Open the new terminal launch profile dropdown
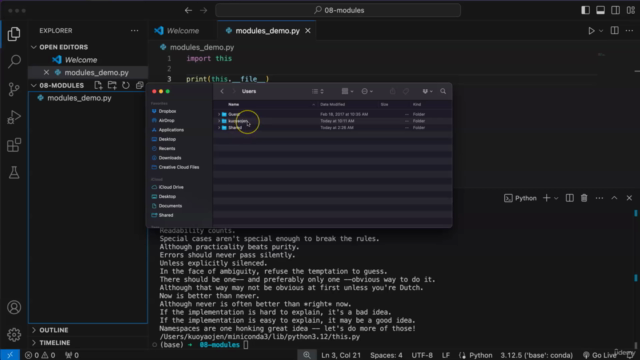640x360 pixels. click(556, 198)
